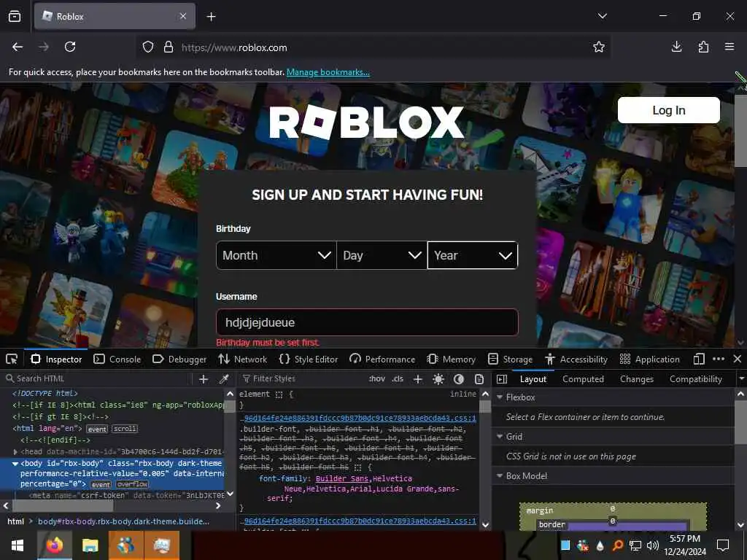
Task: Open the Storage panel
Action: click(510, 359)
